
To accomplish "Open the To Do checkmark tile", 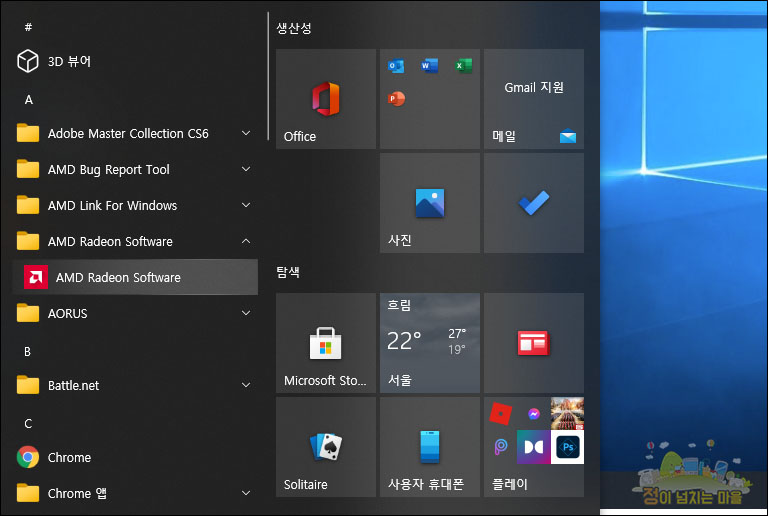I will coord(534,203).
